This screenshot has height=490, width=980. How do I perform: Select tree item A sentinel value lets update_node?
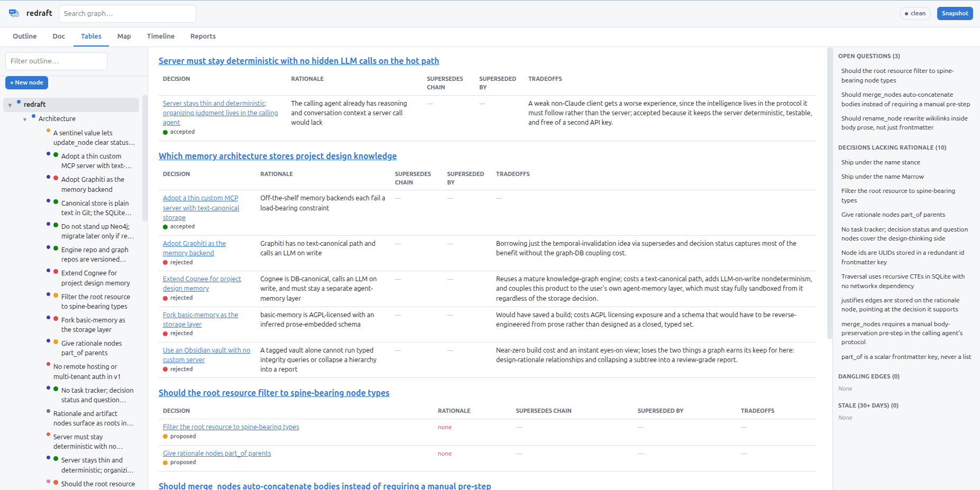pyautogui.click(x=93, y=137)
